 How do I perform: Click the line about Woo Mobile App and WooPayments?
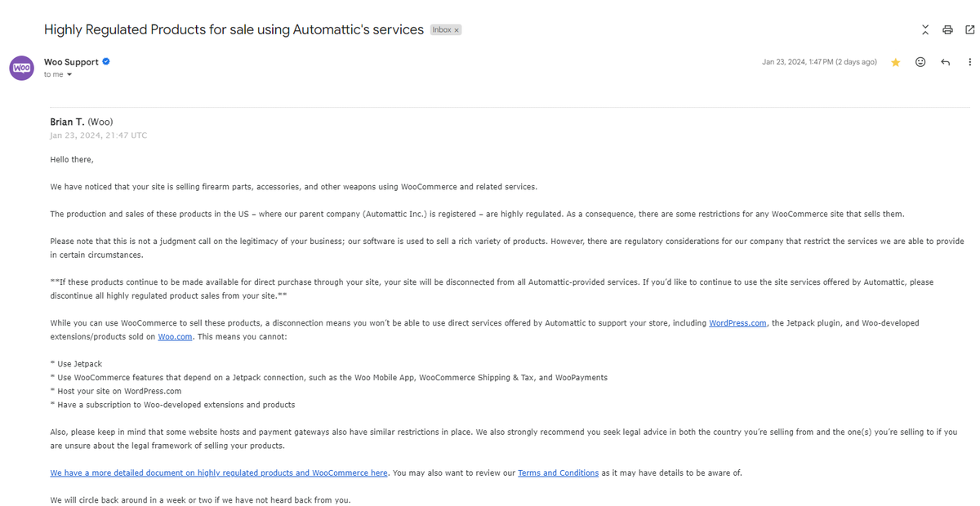(328, 378)
